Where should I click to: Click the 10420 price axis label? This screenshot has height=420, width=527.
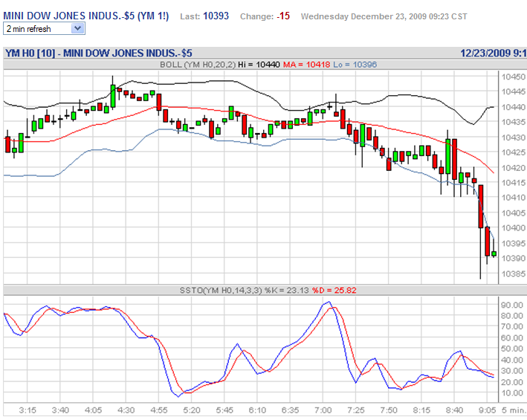point(513,168)
